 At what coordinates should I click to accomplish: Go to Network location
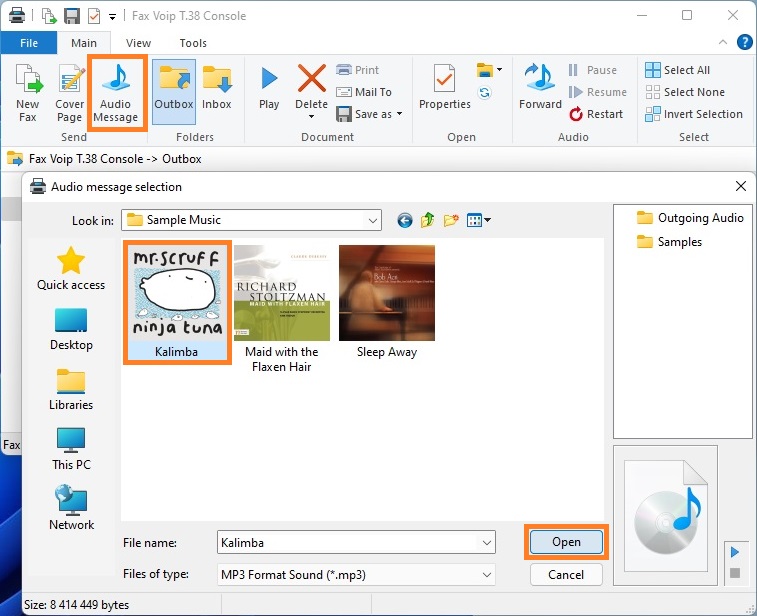click(71, 508)
